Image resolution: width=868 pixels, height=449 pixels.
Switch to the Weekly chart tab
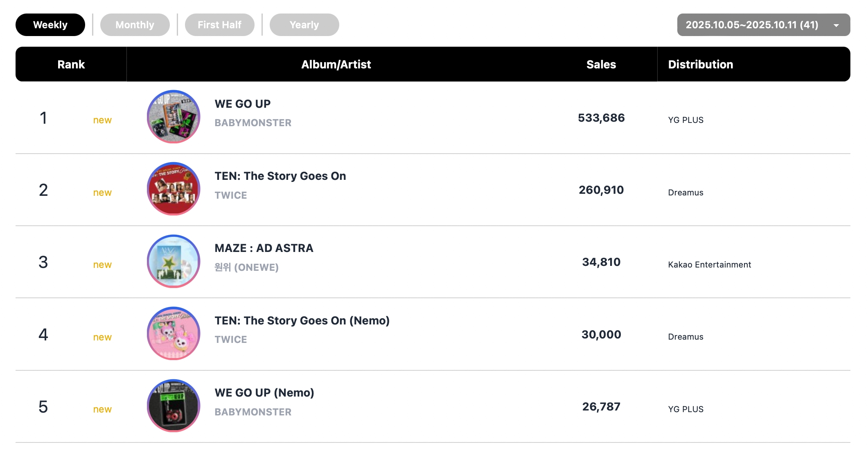(50, 25)
